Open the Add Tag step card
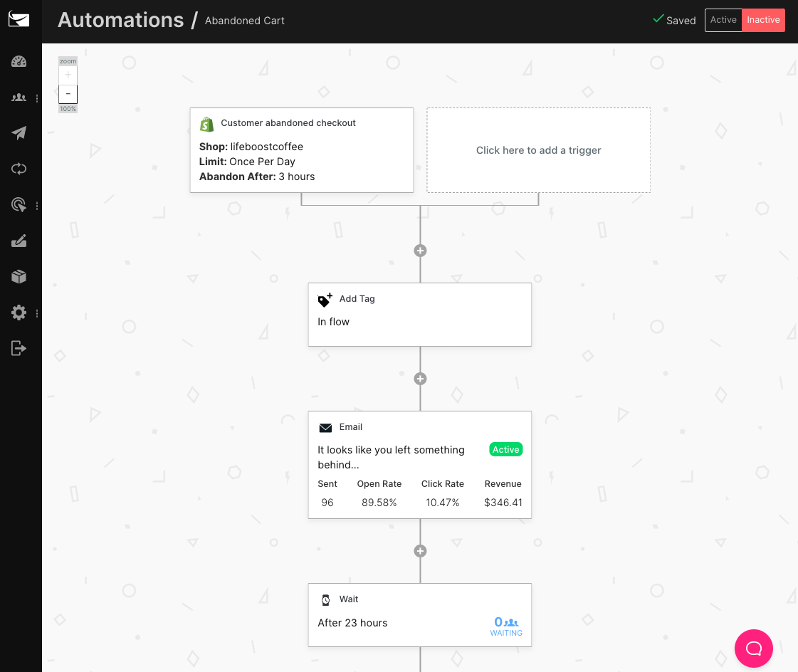This screenshot has width=798, height=672. pyautogui.click(x=420, y=315)
